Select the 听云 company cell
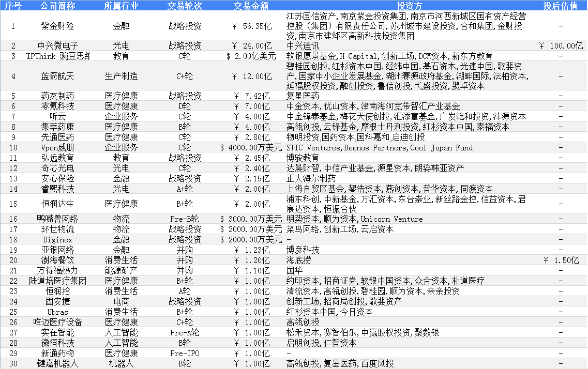Image resolution: width=588 pixels, height=369 pixels. [x=58, y=116]
